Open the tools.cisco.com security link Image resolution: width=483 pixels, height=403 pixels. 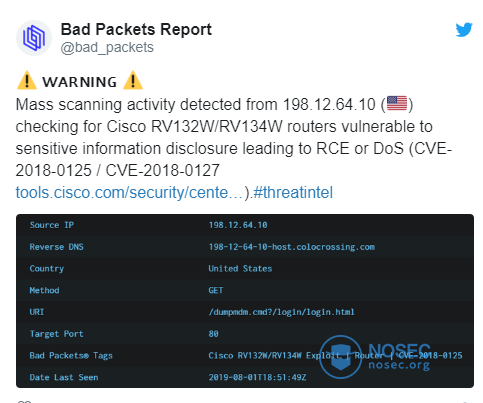[x=129, y=193]
